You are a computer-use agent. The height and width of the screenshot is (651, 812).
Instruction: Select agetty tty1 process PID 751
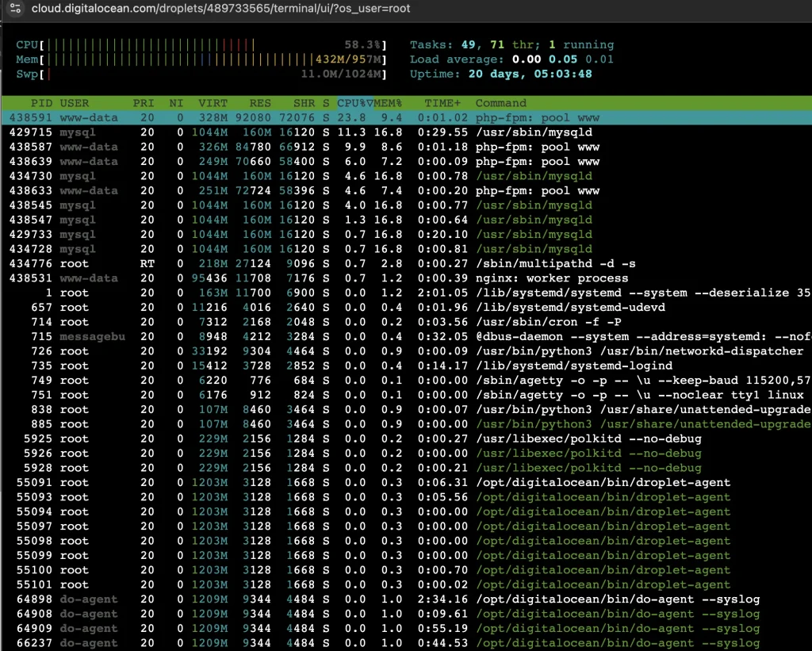click(x=406, y=395)
